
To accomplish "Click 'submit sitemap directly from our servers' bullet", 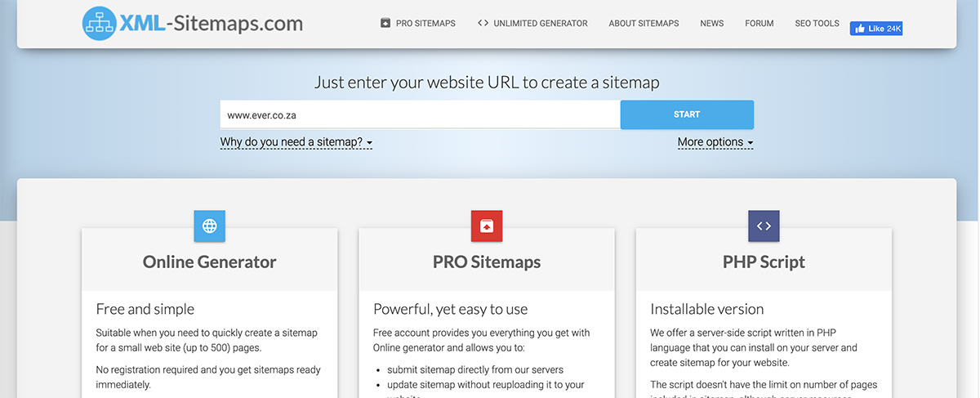I will tap(475, 369).
